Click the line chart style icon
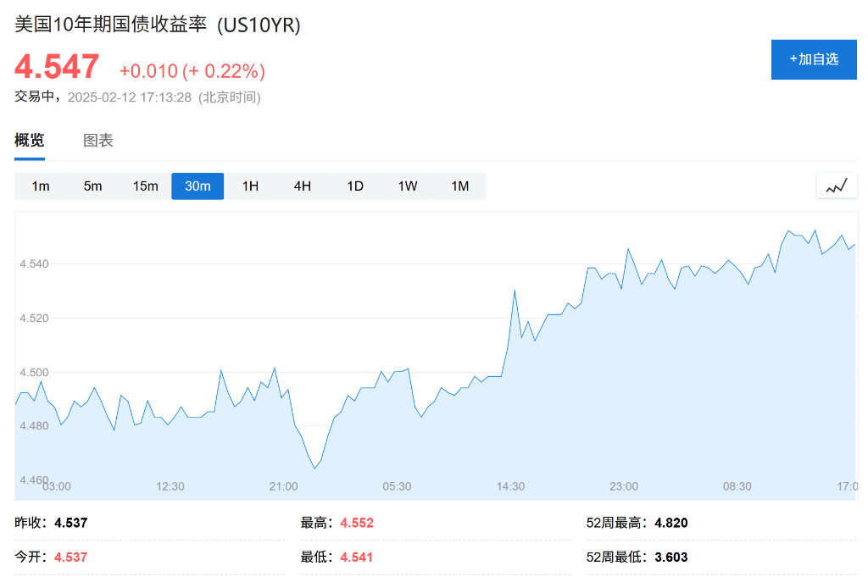The image size is (868, 588). pyautogui.click(x=837, y=186)
